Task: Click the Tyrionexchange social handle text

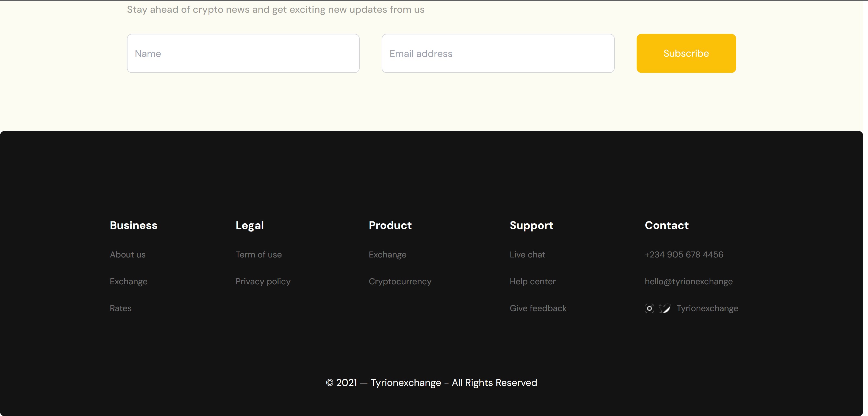Action: [x=707, y=308]
